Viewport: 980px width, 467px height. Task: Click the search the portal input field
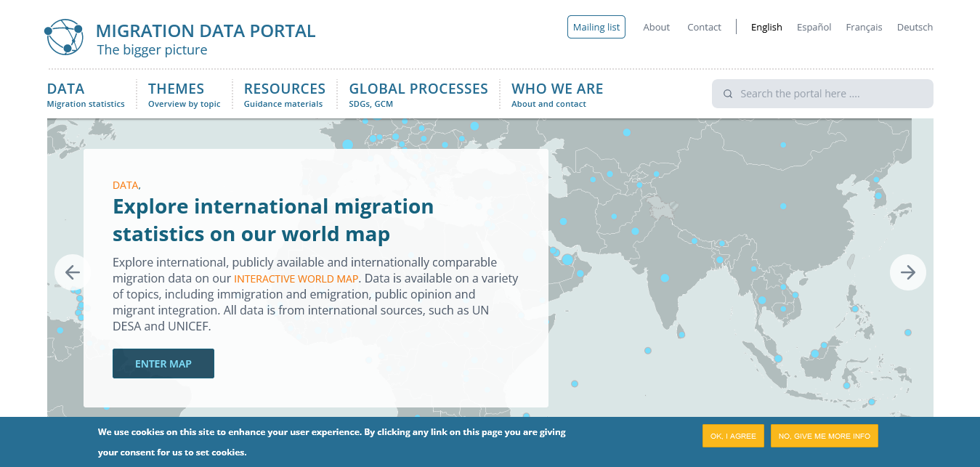point(828,94)
